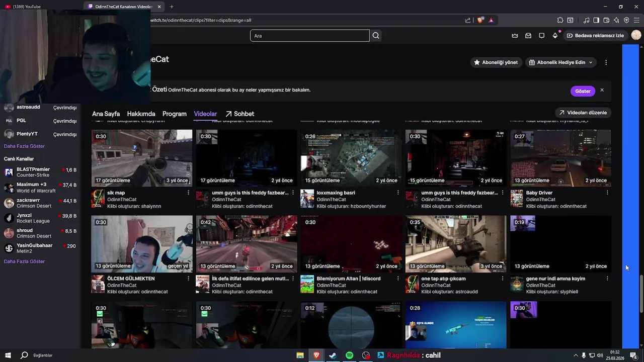Open Bilemiyorum Altan !discord clip title
The image size is (644, 362).
pyautogui.click(x=349, y=279)
